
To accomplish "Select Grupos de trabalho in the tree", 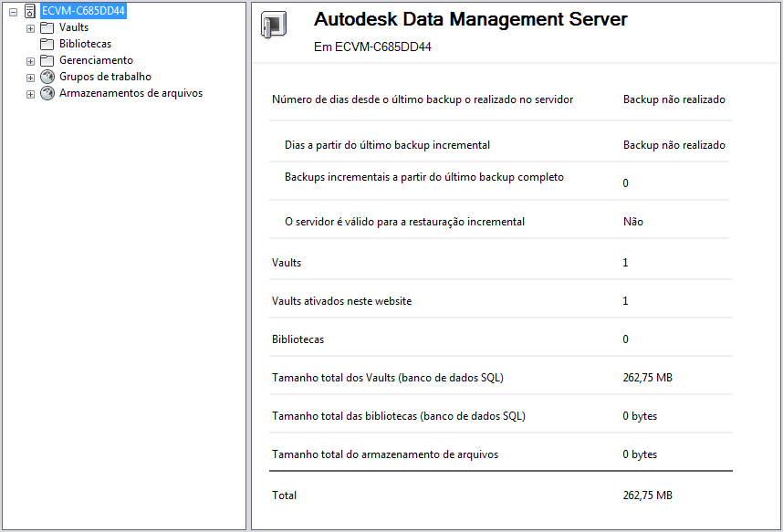I will pyautogui.click(x=105, y=77).
